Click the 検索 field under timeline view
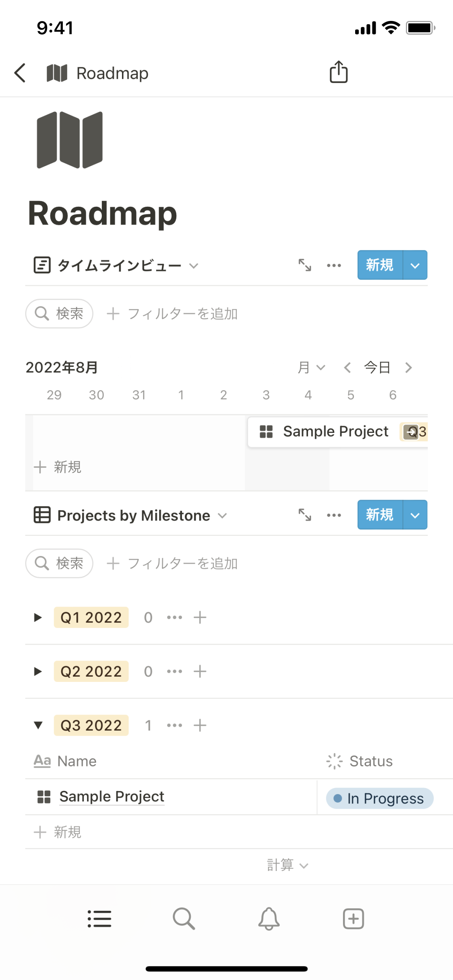Viewport: 453px width, 980px height. [x=59, y=313]
